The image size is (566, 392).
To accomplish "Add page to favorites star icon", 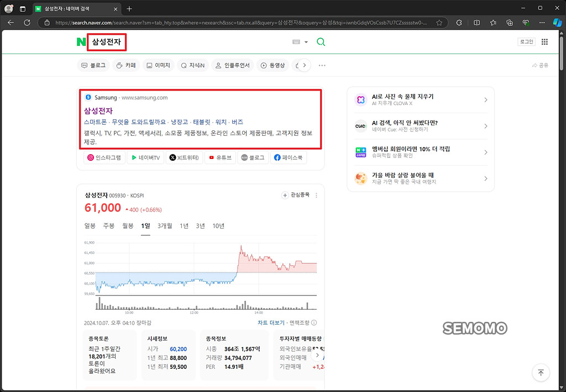I will pos(439,23).
